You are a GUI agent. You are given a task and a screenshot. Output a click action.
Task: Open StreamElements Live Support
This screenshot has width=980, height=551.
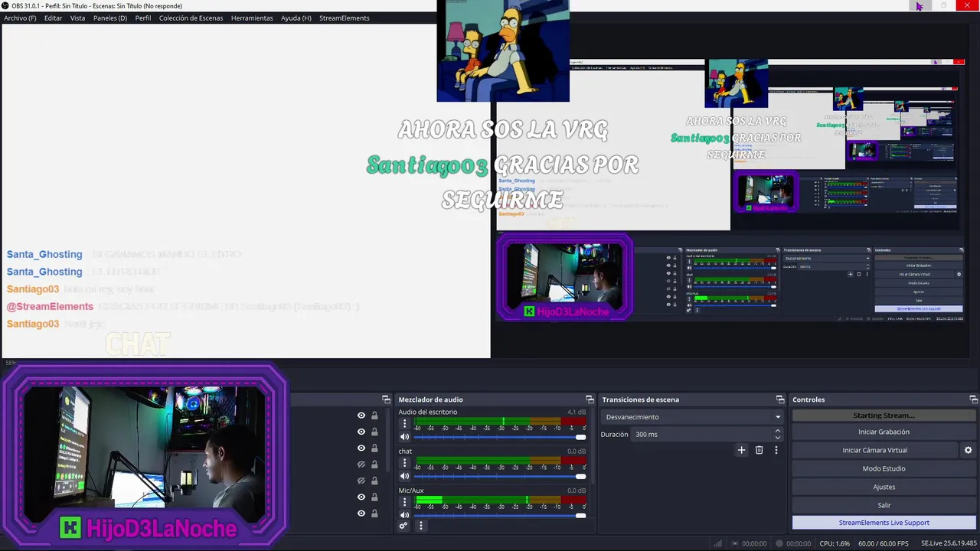[884, 523]
